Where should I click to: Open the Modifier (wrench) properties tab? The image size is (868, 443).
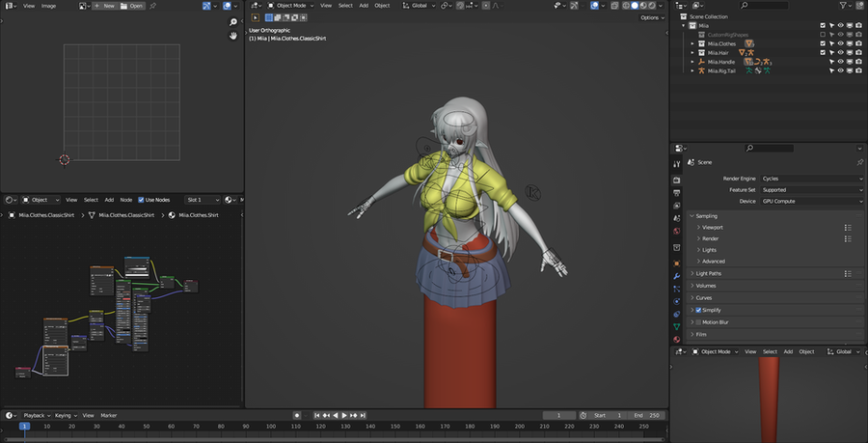[677, 275]
